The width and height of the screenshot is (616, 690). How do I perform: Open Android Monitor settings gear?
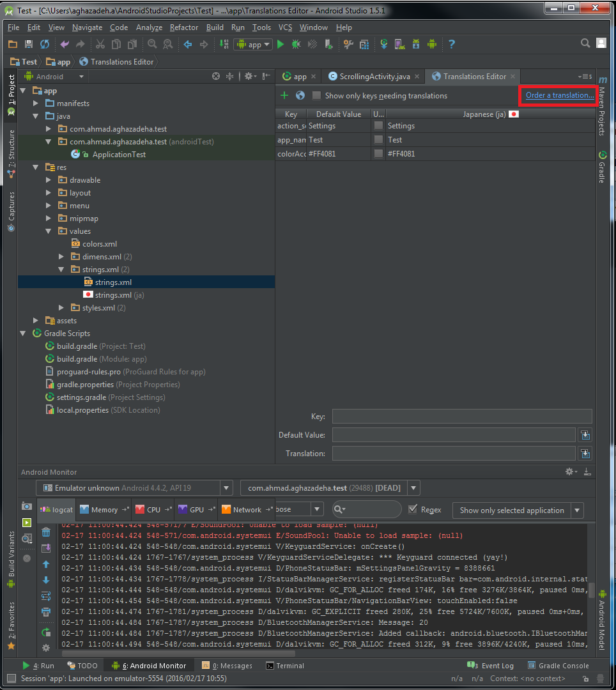[x=571, y=471]
